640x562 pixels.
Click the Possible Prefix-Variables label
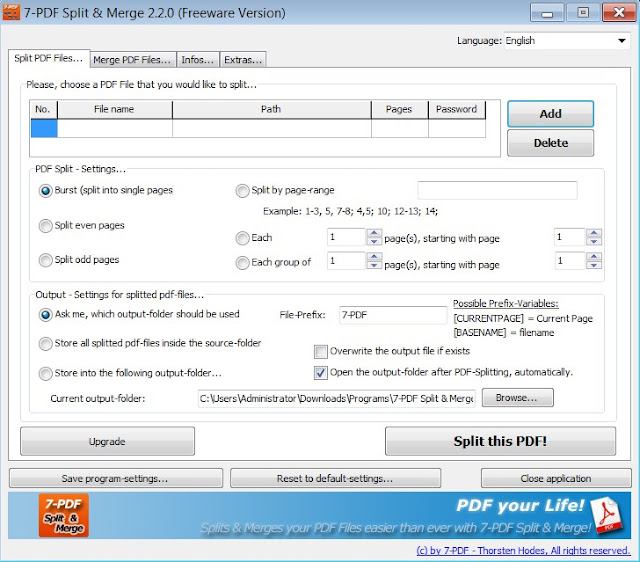pos(506,304)
